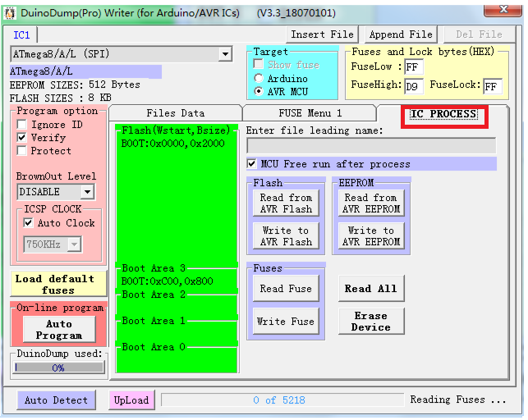Viewport: 528px width, 420px height.
Task: Click the FuseLow hex field
Action: coord(414,66)
